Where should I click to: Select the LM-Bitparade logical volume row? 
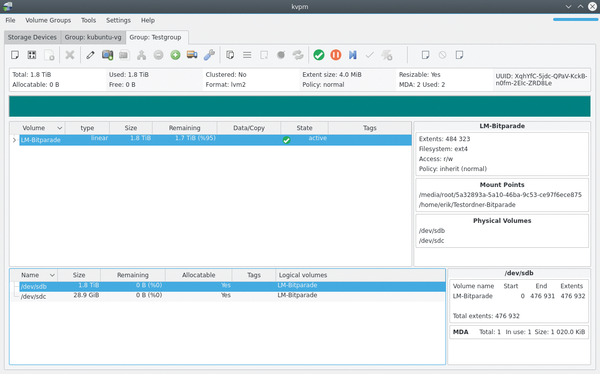point(215,140)
